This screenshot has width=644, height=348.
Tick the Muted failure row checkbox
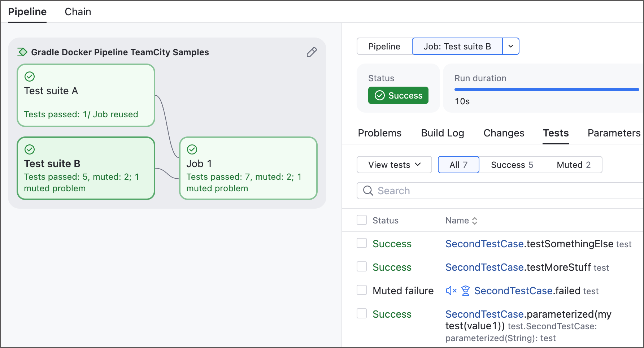click(362, 290)
